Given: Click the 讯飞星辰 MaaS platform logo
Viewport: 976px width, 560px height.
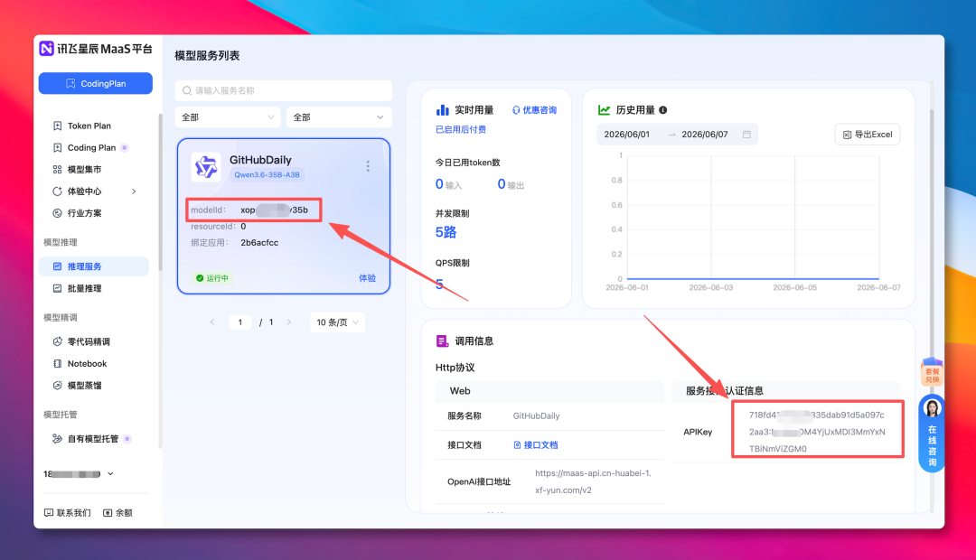Looking at the screenshot, I should coord(96,49).
